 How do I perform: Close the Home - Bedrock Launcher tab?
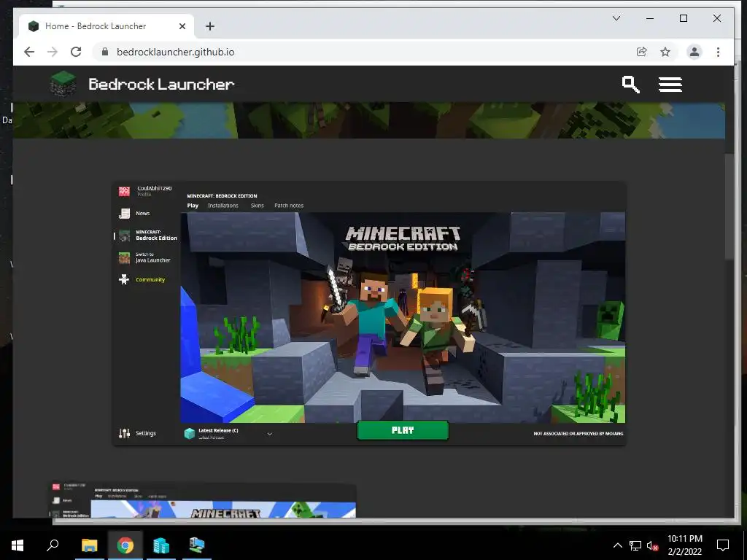182,26
